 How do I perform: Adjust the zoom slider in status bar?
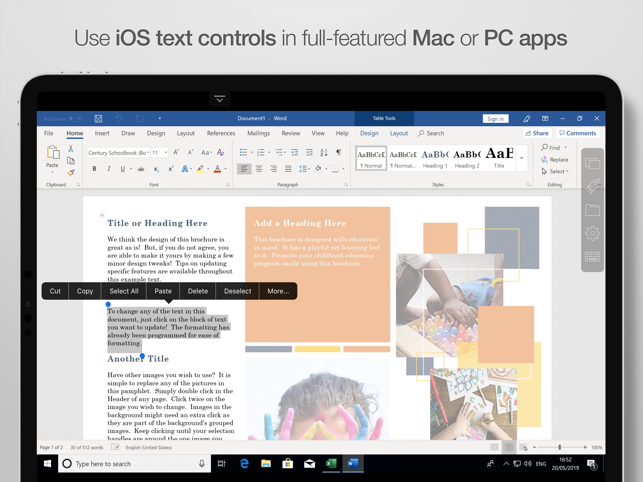coord(559,447)
